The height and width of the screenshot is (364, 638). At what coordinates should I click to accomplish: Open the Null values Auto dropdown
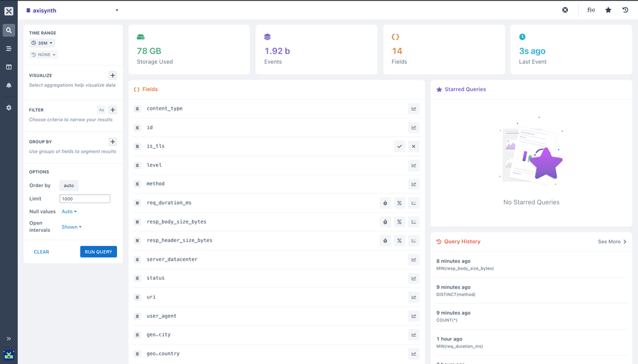pos(69,211)
